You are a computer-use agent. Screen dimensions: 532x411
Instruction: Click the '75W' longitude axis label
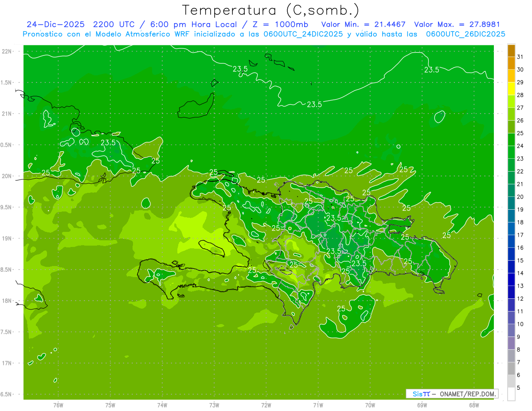point(110,405)
